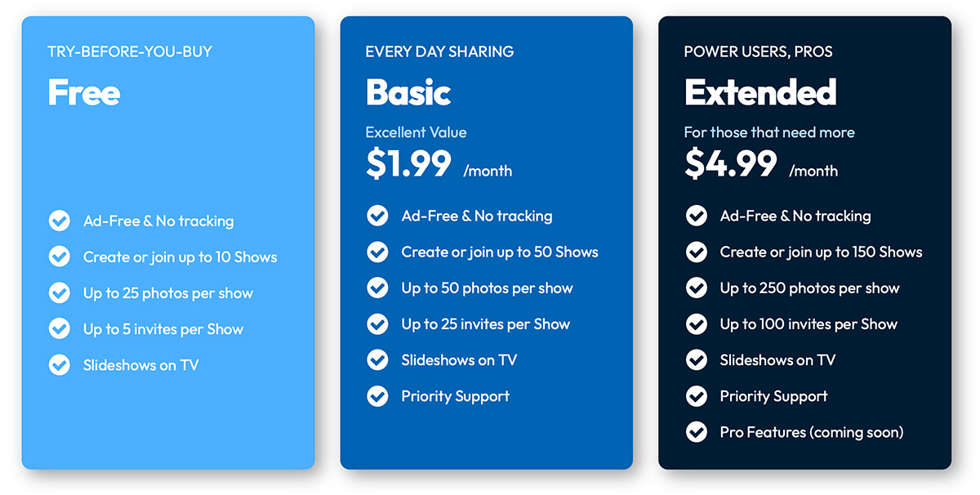
Task: Select the Basic plan heading
Action: pyautogui.click(x=408, y=92)
